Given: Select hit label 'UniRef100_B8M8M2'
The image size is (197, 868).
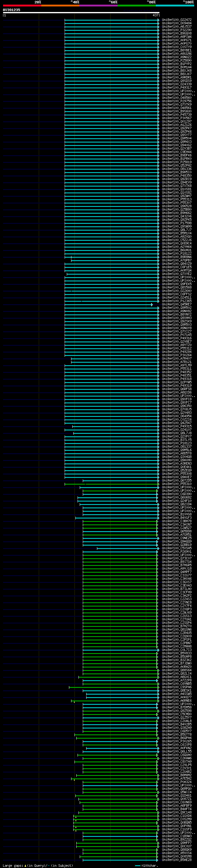Looking at the screenshot, I should [x=177, y=775].
